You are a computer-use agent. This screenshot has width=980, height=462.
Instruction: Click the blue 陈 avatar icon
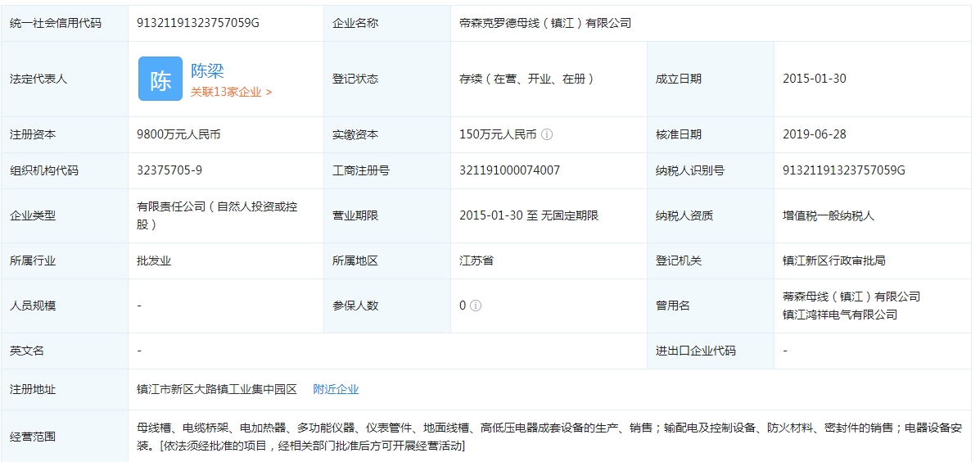point(160,79)
